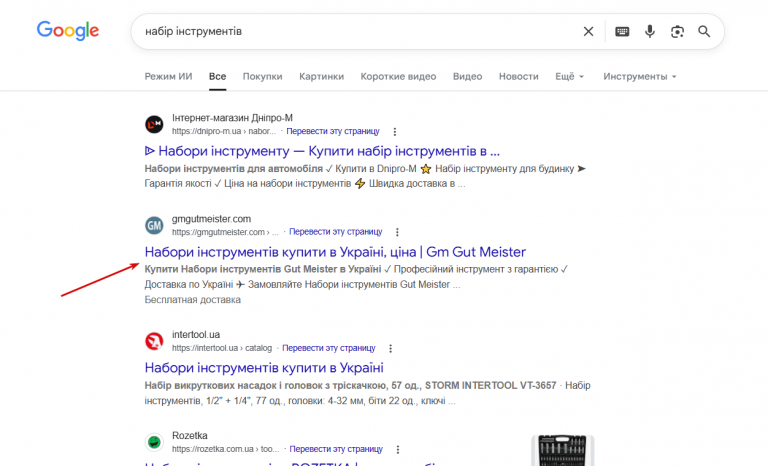Click the Google logo

(68, 31)
